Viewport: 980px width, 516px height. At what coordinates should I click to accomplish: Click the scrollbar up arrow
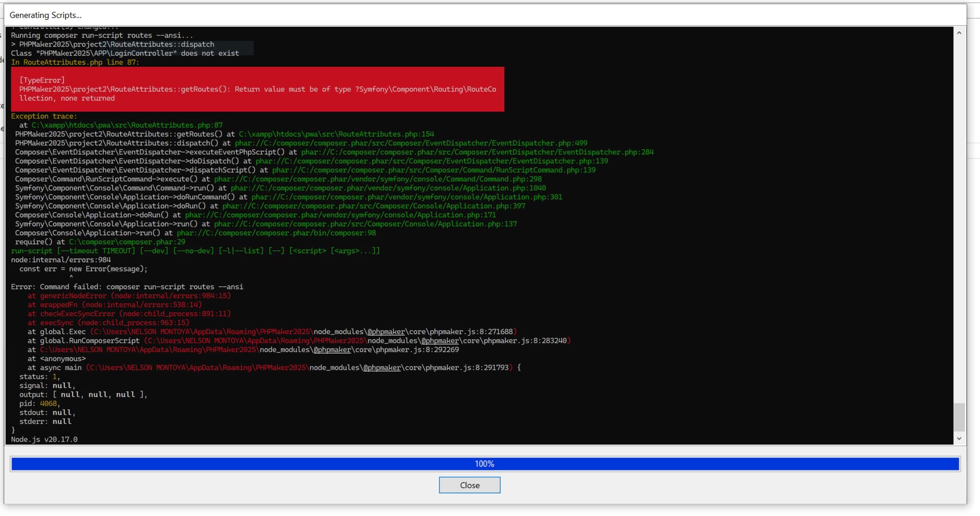(x=959, y=33)
